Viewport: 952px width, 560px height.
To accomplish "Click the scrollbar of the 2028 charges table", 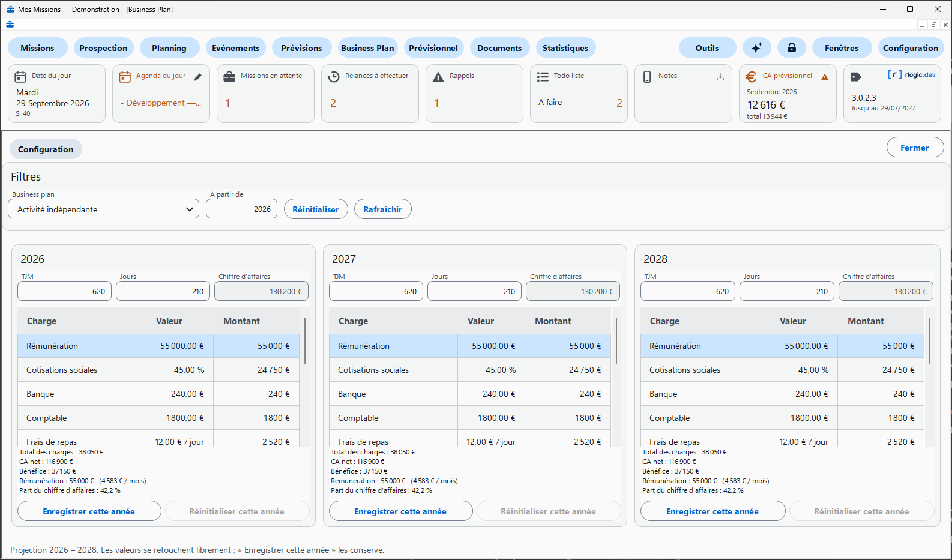I will 930,341.
